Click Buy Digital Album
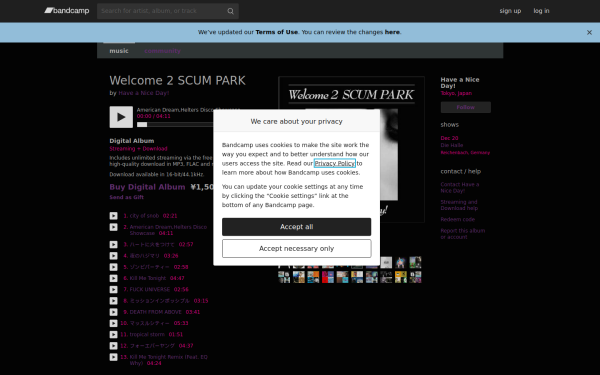 (147, 187)
